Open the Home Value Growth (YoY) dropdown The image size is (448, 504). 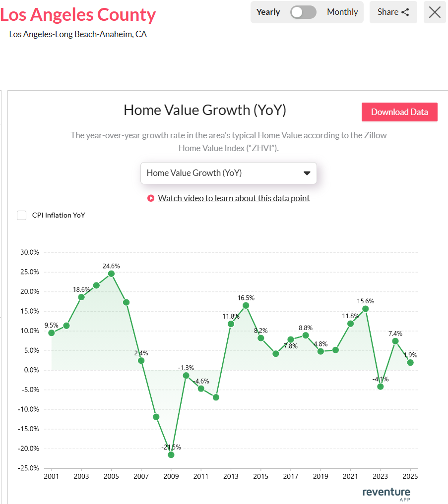click(x=228, y=173)
